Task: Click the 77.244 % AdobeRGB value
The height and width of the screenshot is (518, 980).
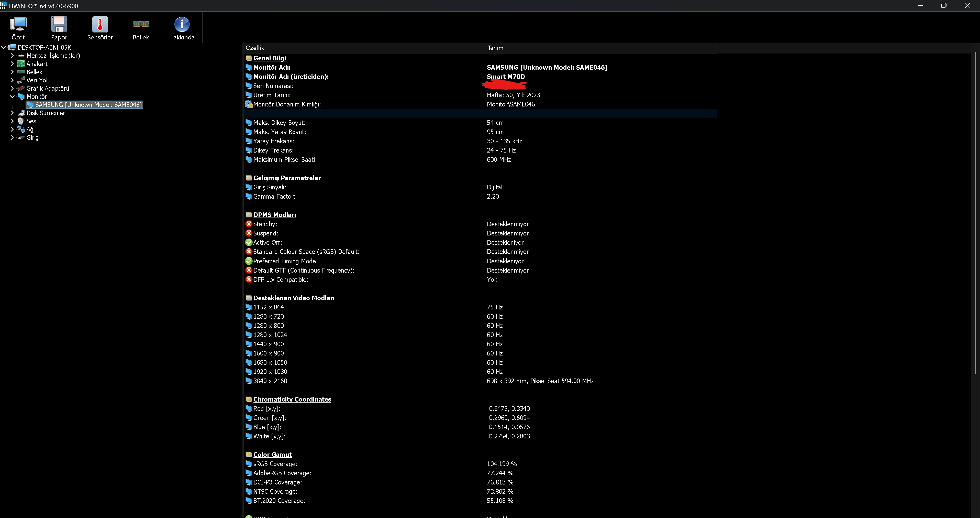Action: (500, 473)
